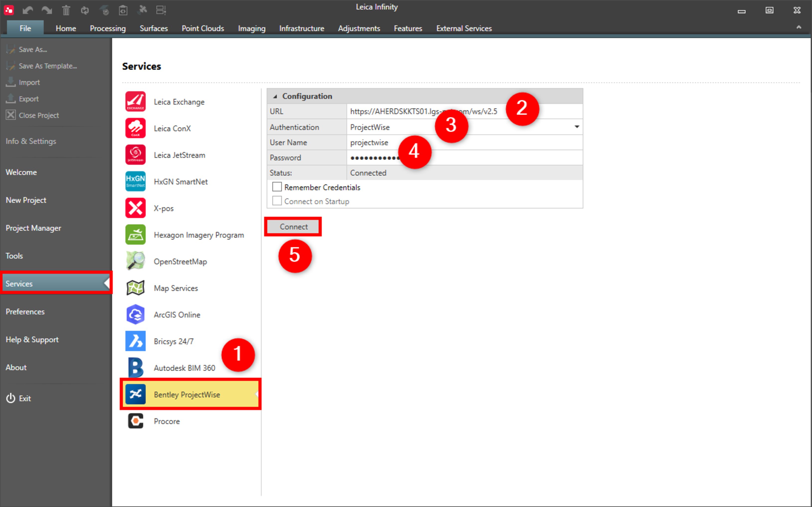Select the 'Hexagon Imagery Program' label
The image size is (812, 507).
coord(199,235)
